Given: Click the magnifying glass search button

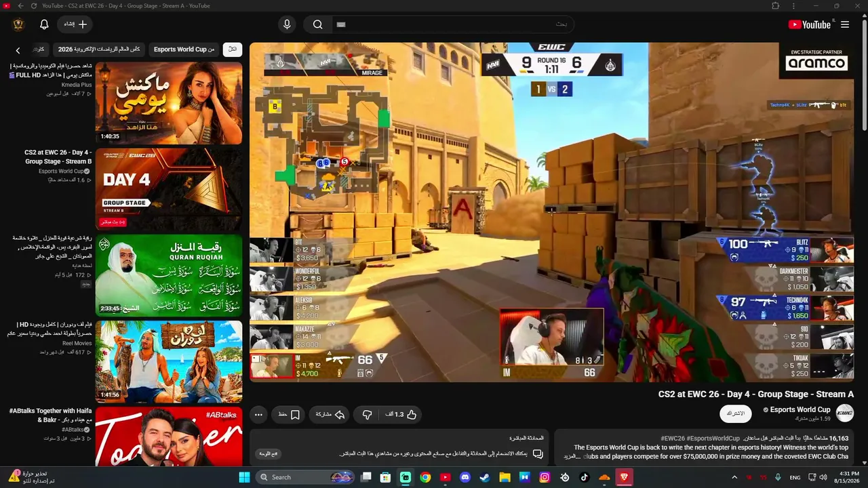Looking at the screenshot, I should [317, 24].
